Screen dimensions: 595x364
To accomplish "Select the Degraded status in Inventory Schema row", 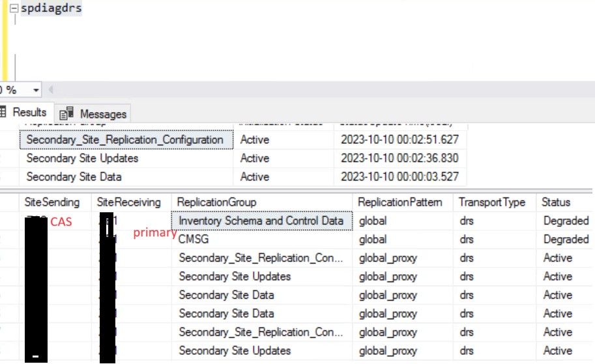I will 566,221.
